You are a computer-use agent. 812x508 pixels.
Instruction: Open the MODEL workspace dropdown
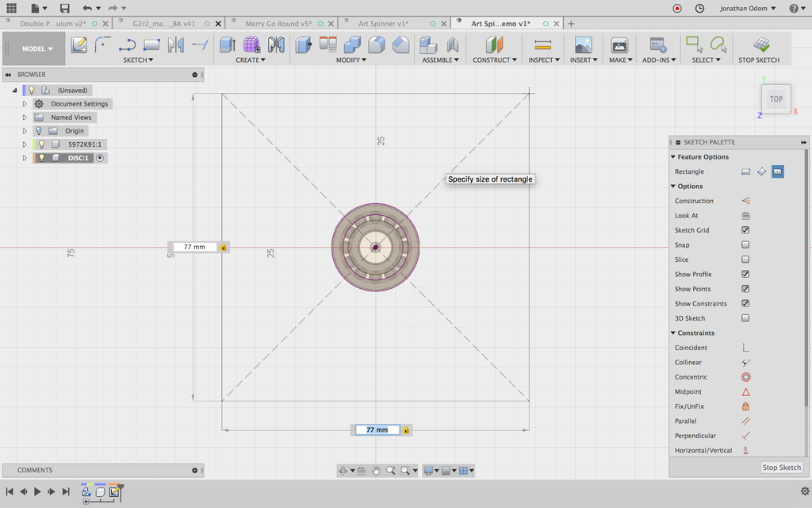coord(37,48)
